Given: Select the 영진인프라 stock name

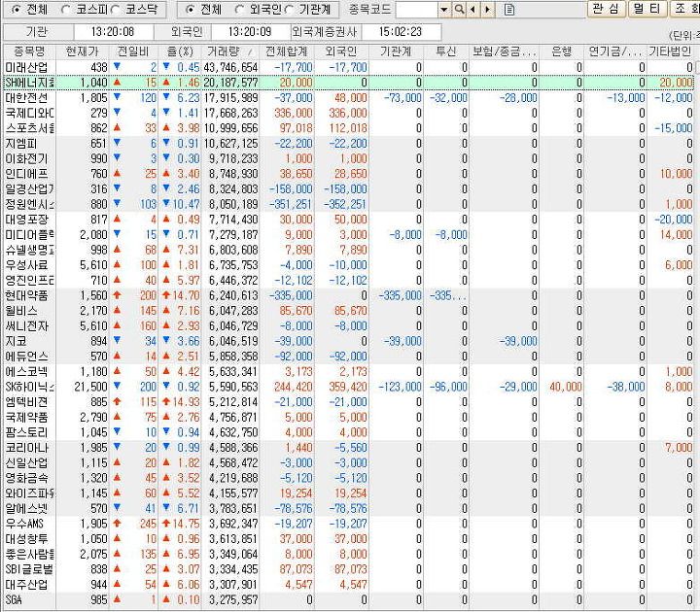Looking at the screenshot, I should point(29,280).
